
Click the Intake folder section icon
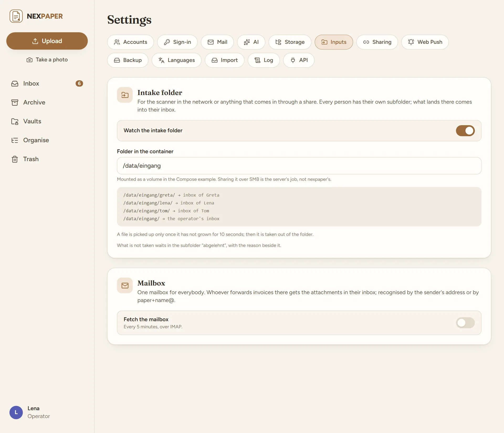click(x=125, y=95)
